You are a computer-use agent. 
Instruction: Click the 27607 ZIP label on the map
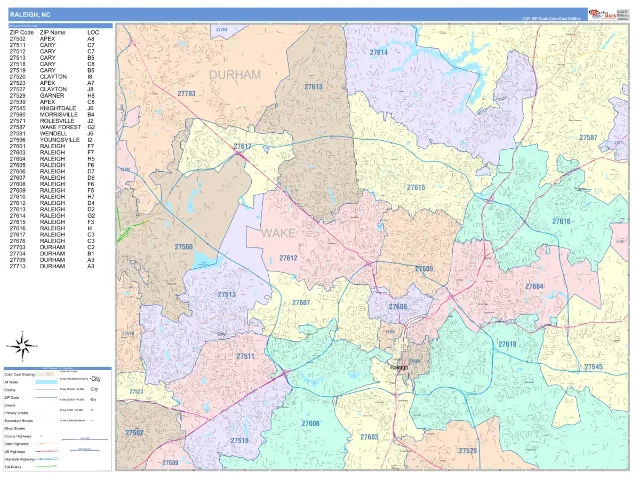tap(301, 302)
